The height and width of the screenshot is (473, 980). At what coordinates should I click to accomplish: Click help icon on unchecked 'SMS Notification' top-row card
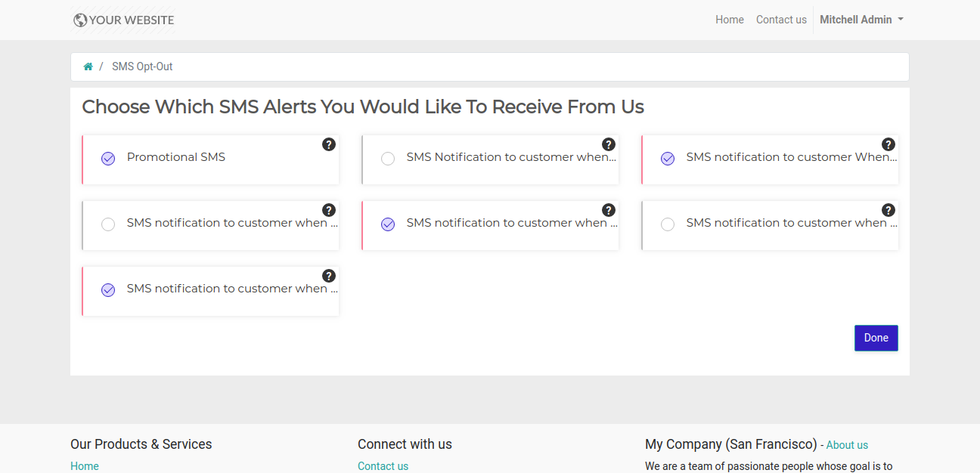[x=609, y=144]
